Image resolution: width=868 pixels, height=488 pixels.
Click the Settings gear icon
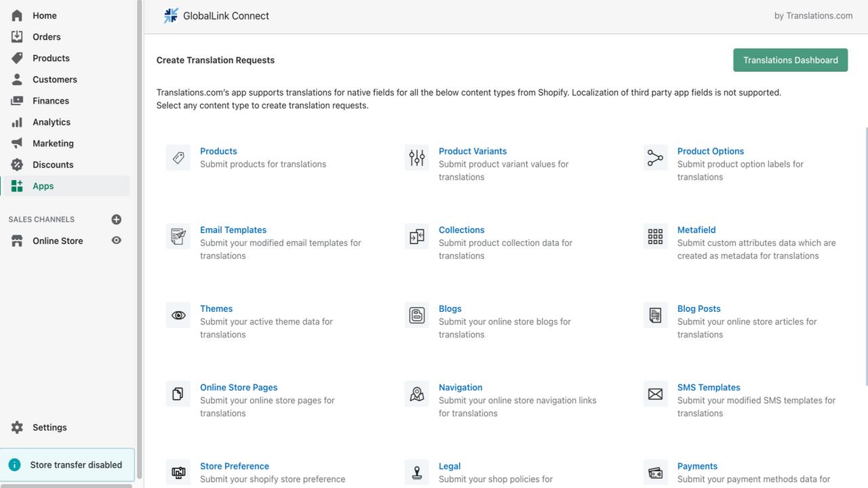(17, 428)
